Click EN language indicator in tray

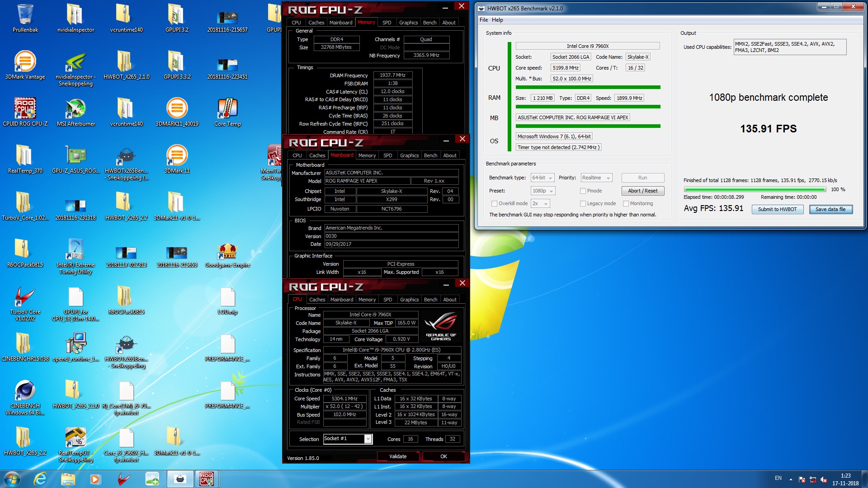click(x=778, y=478)
